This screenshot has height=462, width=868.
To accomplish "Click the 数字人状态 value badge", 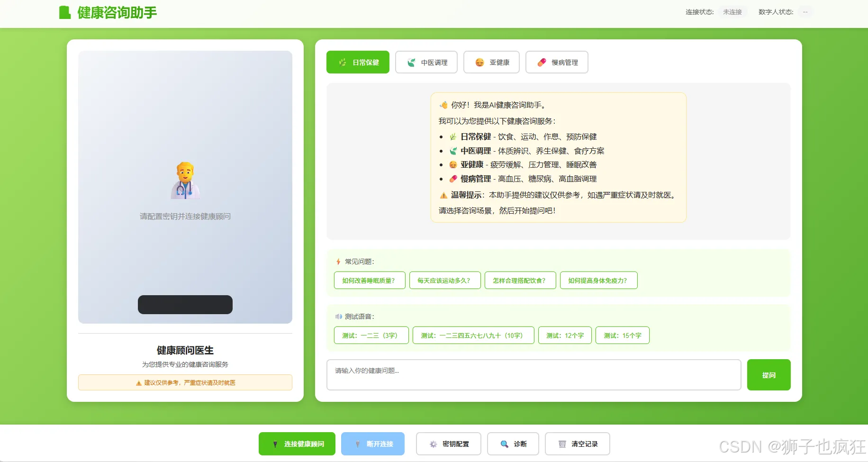I will click(805, 12).
